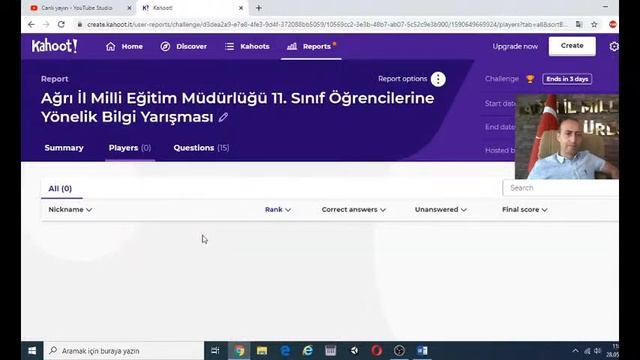
Task: Open Internet Explorer from the taskbar
Action: [x=308, y=351]
